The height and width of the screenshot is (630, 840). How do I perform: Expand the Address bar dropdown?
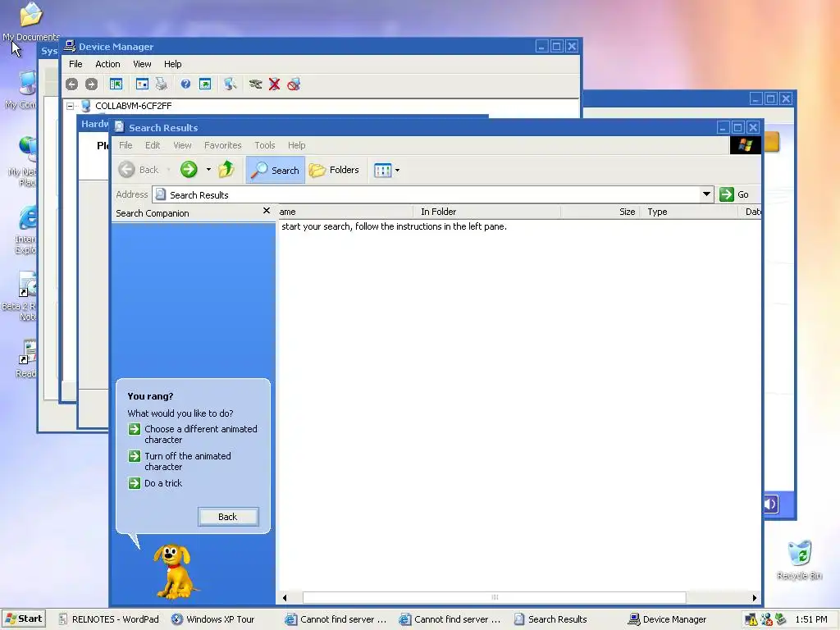[706, 194]
